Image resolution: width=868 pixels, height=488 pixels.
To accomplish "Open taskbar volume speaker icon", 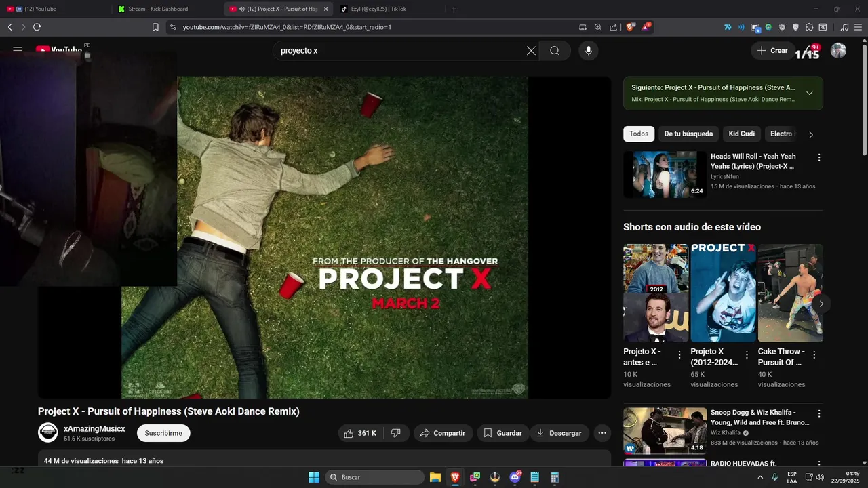I will pos(820,477).
